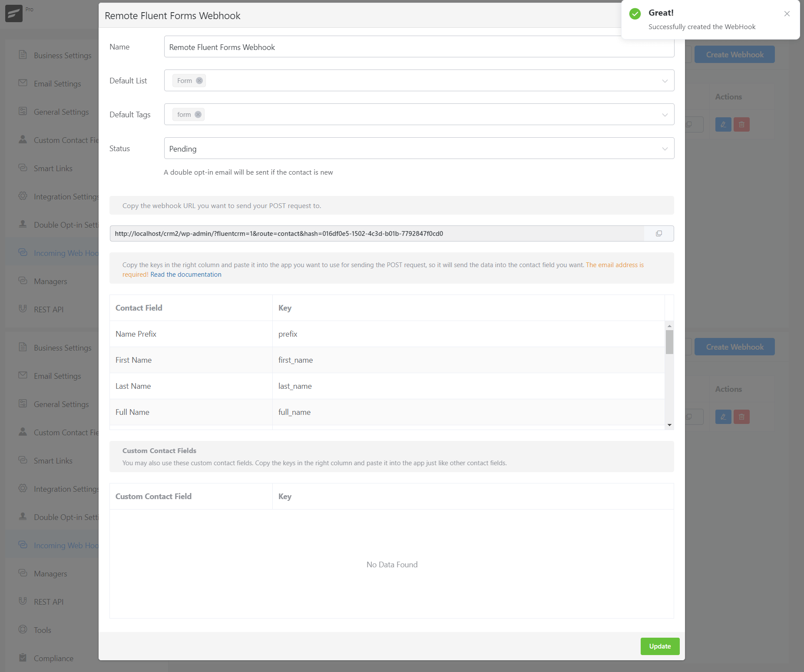Remove the Form tag from Default List
The height and width of the screenshot is (672, 804).
[x=199, y=80]
